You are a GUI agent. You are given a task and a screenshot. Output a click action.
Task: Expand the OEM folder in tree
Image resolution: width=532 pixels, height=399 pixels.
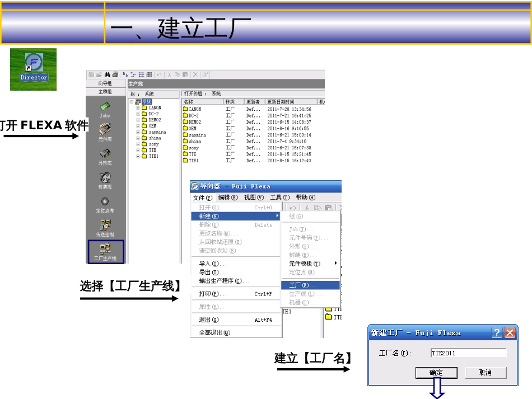(x=138, y=126)
